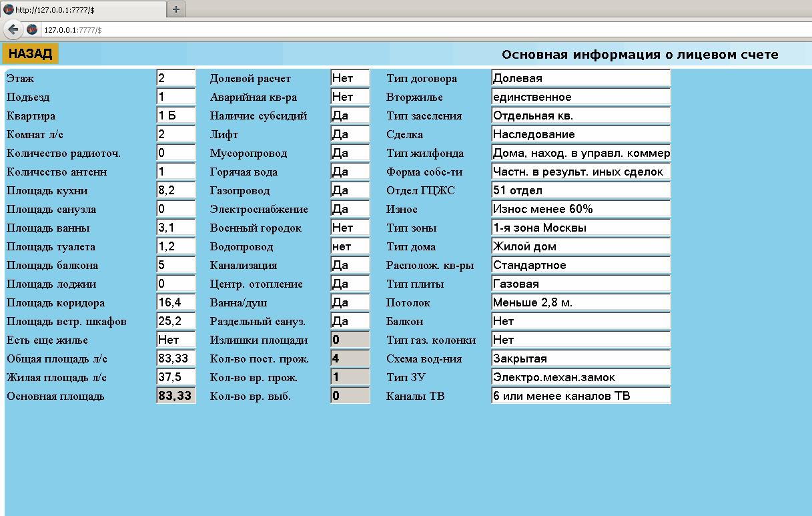The height and width of the screenshot is (516, 812).
Task: Click the Тип зоны field
Action: click(581, 228)
